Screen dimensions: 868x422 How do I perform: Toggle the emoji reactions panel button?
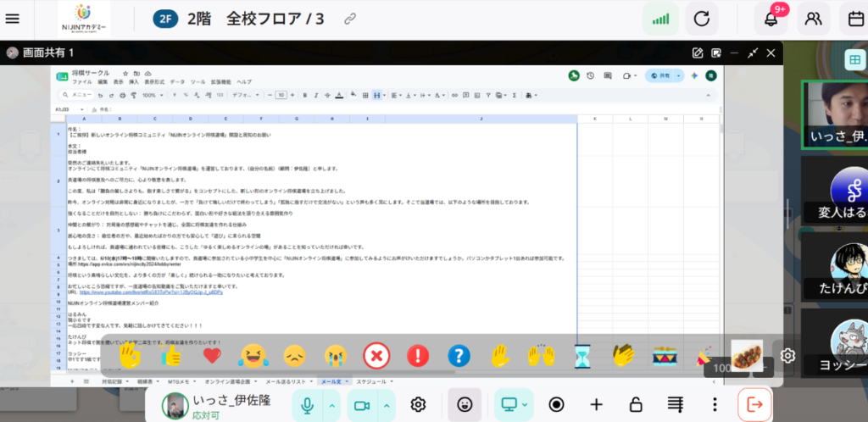click(x=465, y=405)
